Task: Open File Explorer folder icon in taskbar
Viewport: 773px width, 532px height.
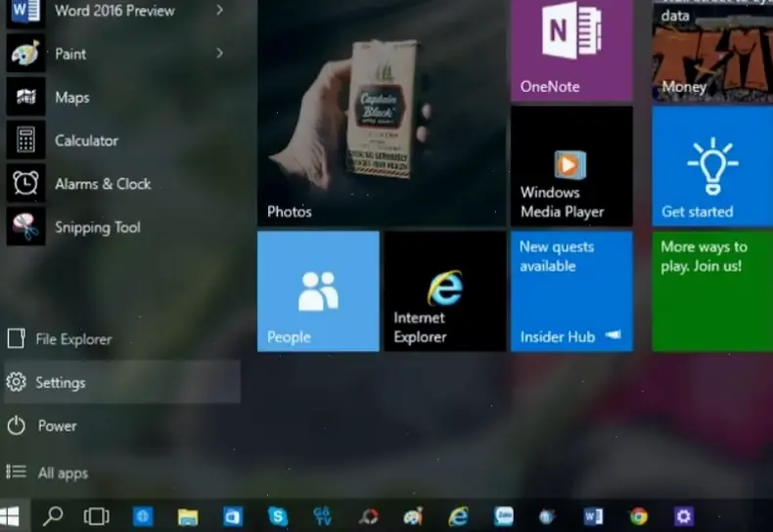Action: pyautogui.click(x=188, y=515)
